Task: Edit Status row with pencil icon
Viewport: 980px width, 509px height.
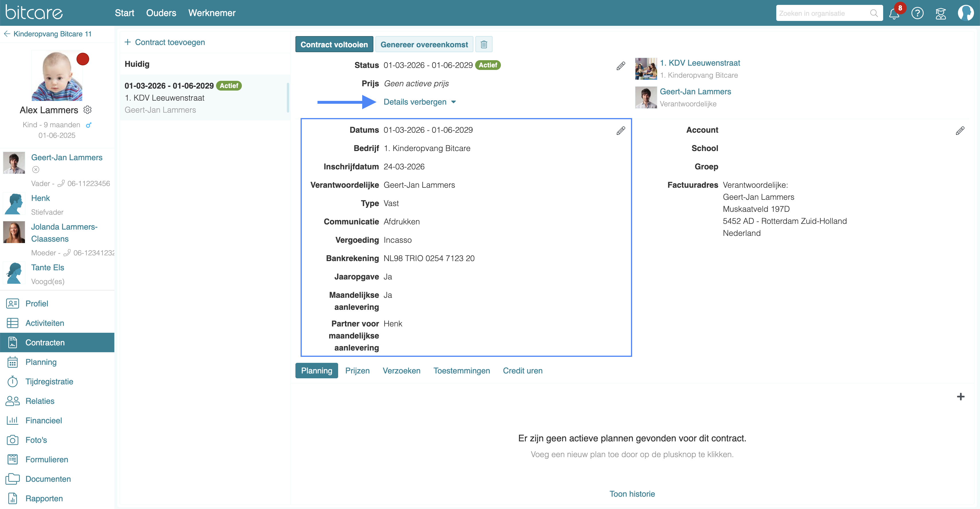Action: pos(620,66)
